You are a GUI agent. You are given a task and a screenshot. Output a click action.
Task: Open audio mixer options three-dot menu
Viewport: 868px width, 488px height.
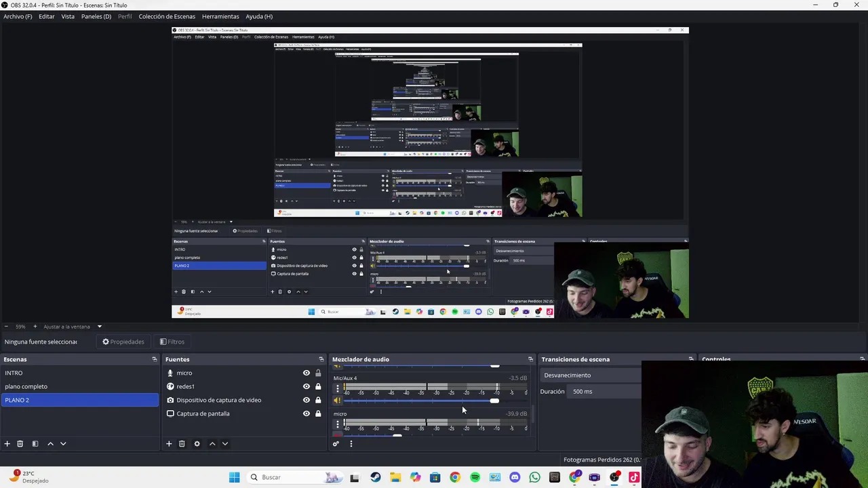coord(351,444)
